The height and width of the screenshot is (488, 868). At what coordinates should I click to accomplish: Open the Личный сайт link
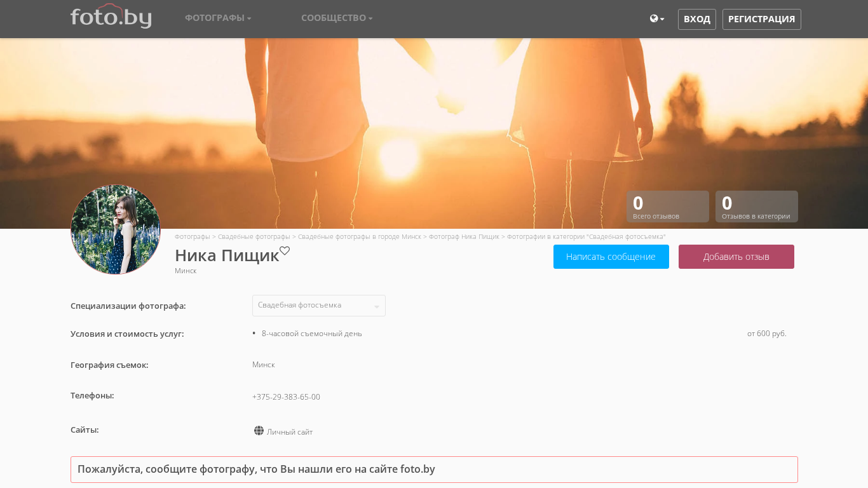pyautogui.click(x=290, y=432)
